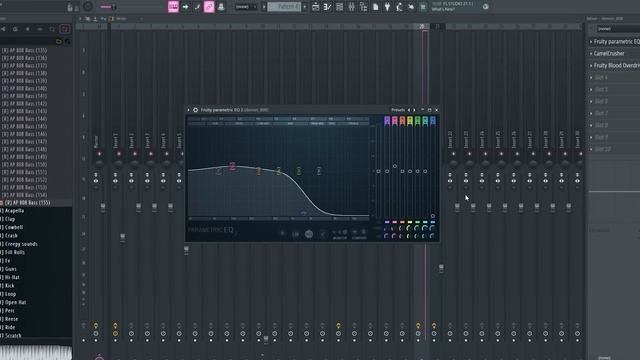Toggle the Insert 23 mute light
This screenshot has height=360, width=640.
tap(469, 154)
